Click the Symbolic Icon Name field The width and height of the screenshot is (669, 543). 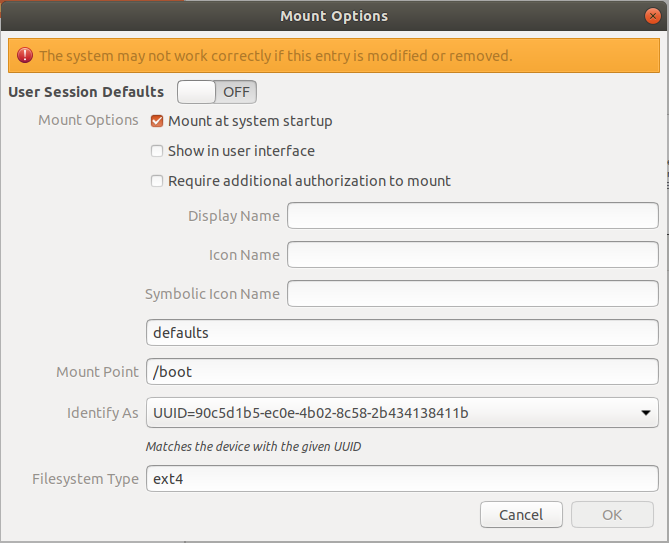[x=473, y=293]
